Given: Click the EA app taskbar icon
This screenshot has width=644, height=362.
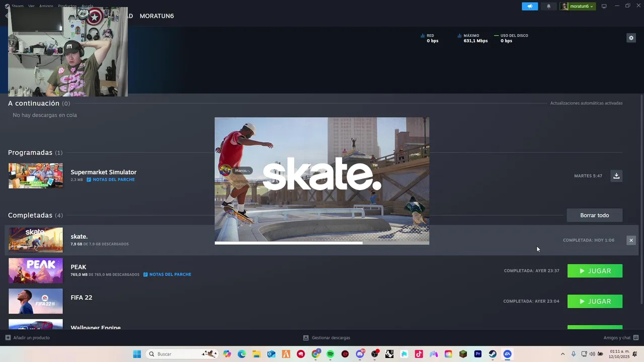Looking at the screenshot, I should (507, 354).
